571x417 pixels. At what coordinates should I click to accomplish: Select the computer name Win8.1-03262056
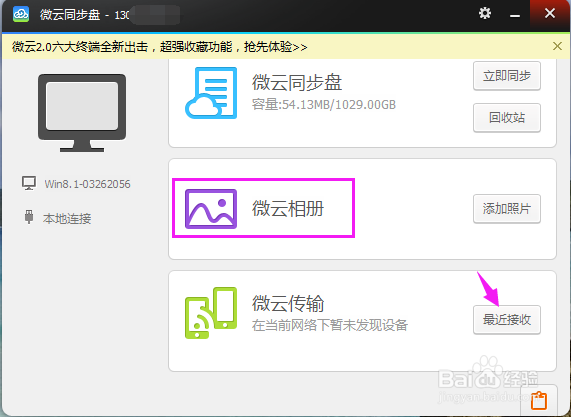(87, 184)
